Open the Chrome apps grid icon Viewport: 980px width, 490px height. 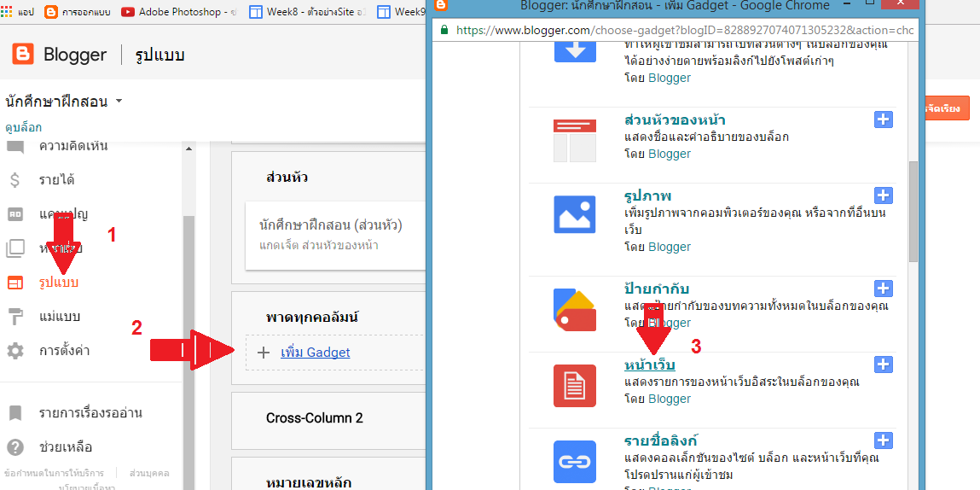click(x=6, y=12)
